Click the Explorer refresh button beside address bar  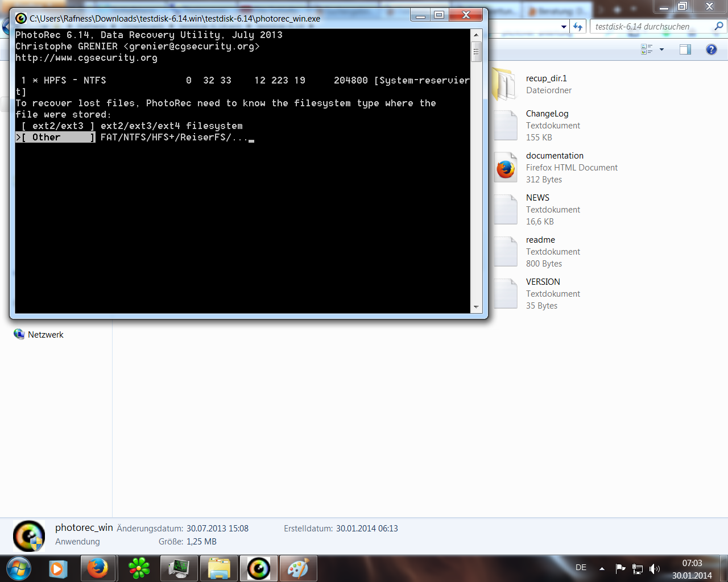578,27
